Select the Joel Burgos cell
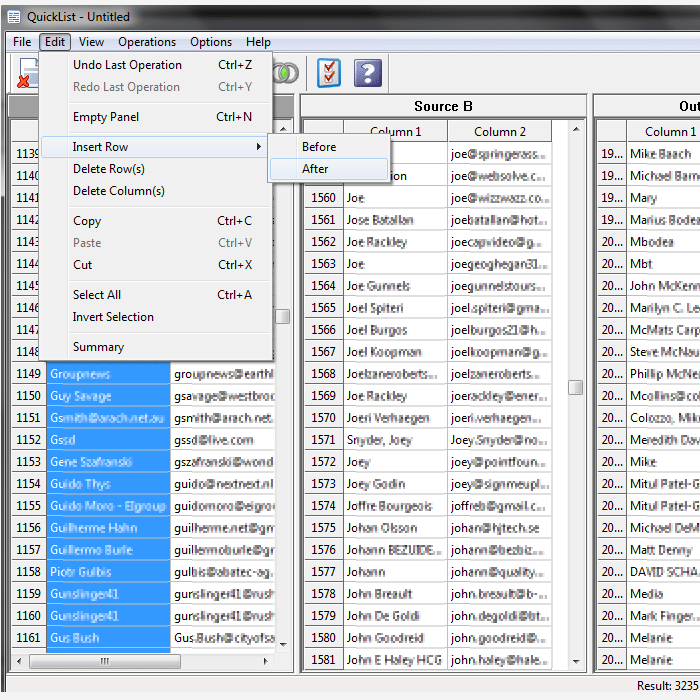Screen dimensions: 700x700 click(x=396, y=330)
